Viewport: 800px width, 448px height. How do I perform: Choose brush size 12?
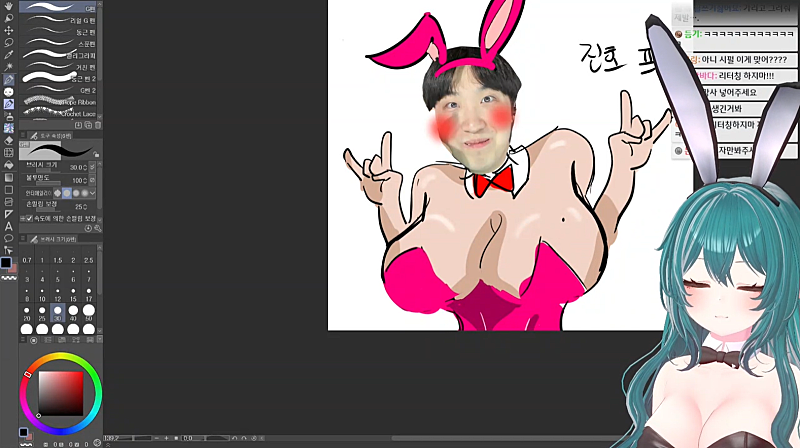point(58,296)
